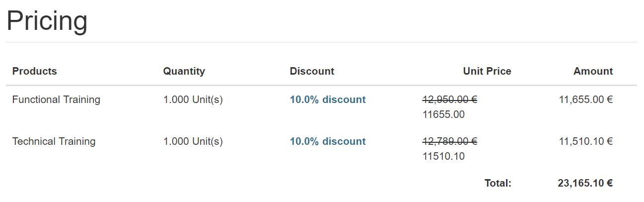The image size is (644, 202).
Task: Click the amount 11,655.00 €
Action: pyautogui.click(x=585, y=100)
